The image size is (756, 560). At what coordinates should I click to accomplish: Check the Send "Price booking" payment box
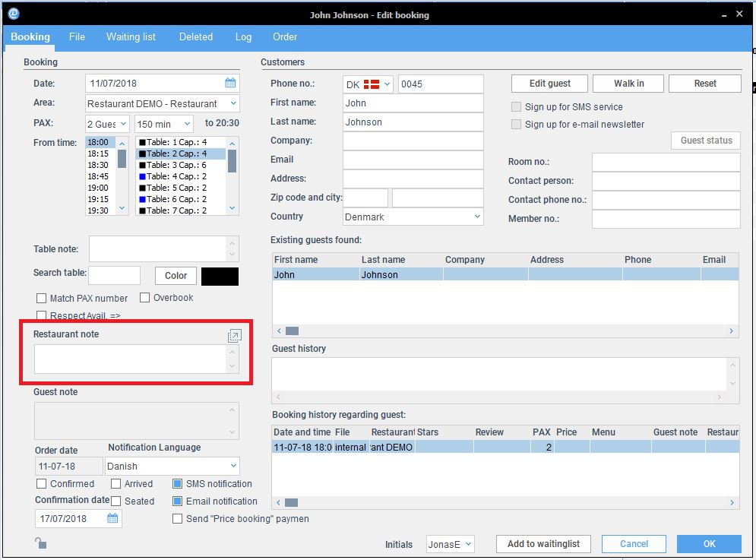(178, 518)
